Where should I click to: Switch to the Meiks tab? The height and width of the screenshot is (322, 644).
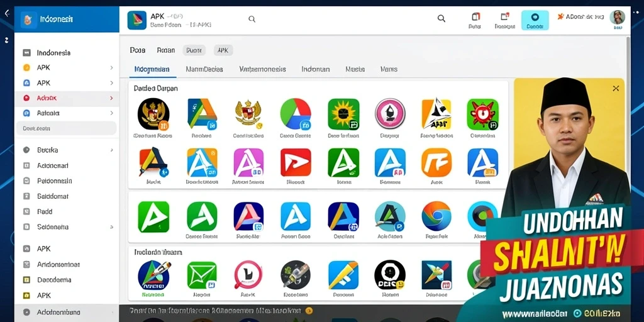click(389, 69)
